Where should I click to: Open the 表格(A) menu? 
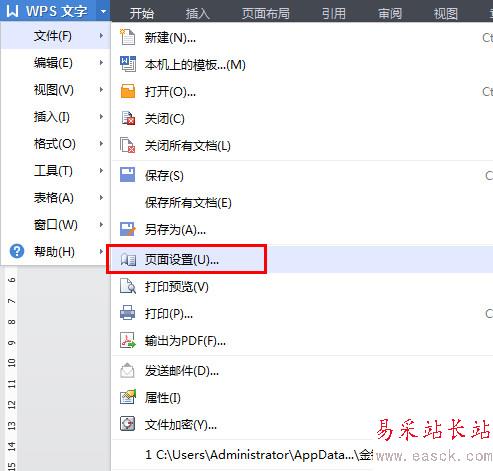pyautogui.click(x=55, y=197)
